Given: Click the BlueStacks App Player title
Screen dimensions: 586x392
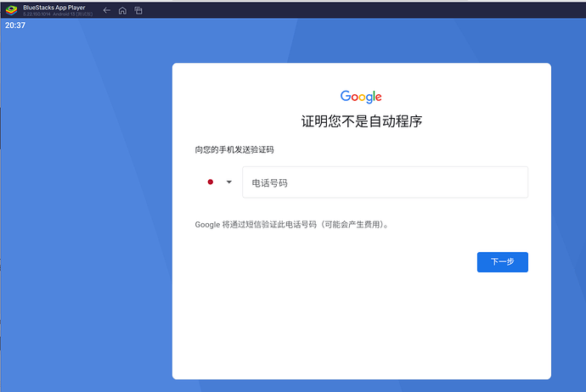Looking at the screenshot, I should tap(54, 8).
